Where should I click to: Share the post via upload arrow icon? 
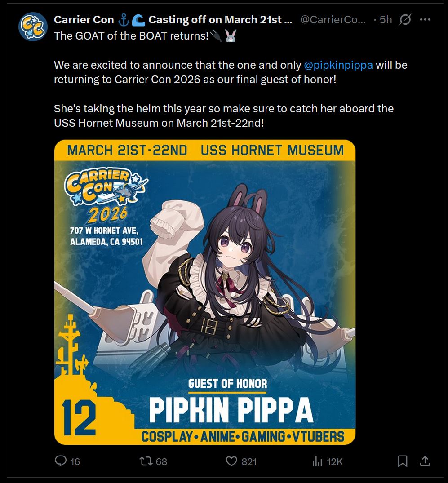click(x=425, y=461)
